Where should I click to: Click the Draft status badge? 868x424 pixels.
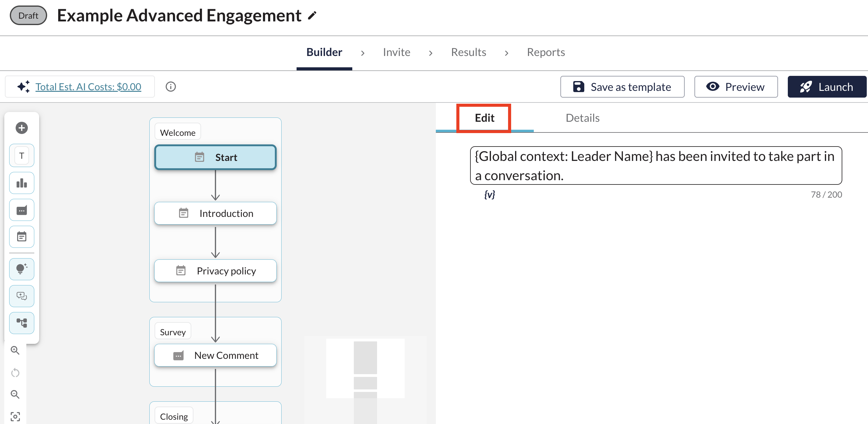point(28,16)
